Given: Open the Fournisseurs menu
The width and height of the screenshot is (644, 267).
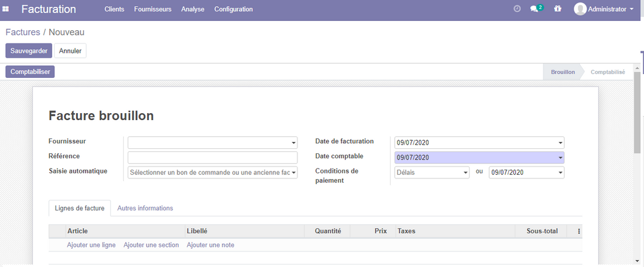Looking at the screenshot, I should coord(153,9).
